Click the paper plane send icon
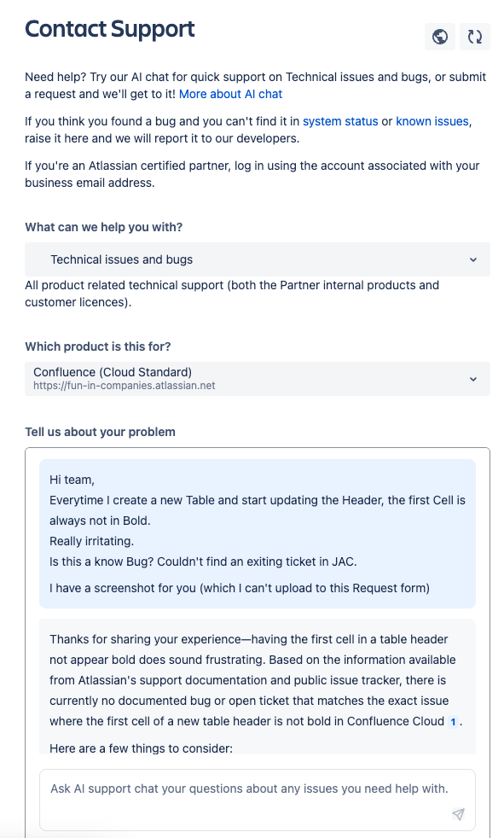Viewport: 504px width, 838px height. (458, 814)
